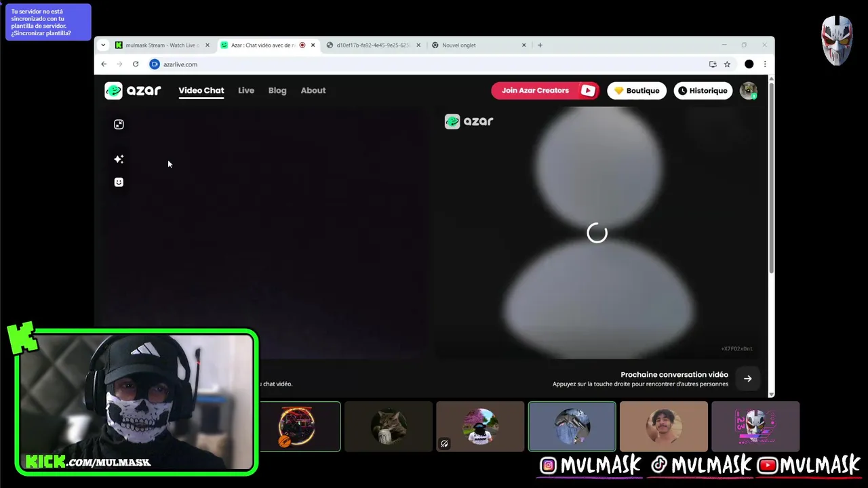The image size is (868, 488).
Task: Click the streamer webcam overlay
Action: 136,402
